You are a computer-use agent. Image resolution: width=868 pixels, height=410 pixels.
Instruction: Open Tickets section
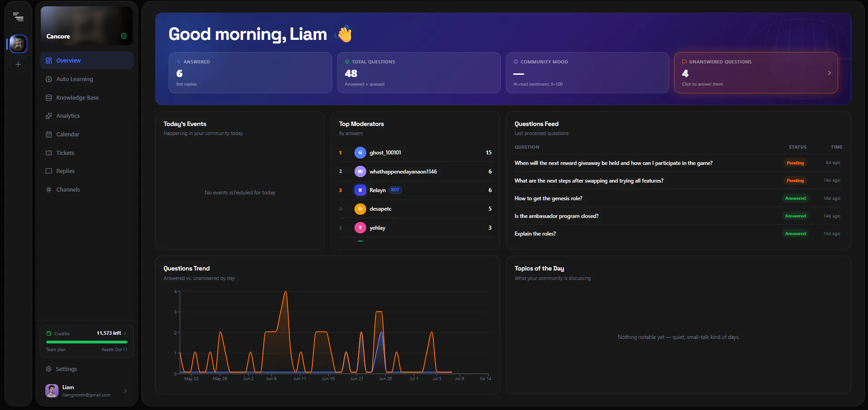87,153
